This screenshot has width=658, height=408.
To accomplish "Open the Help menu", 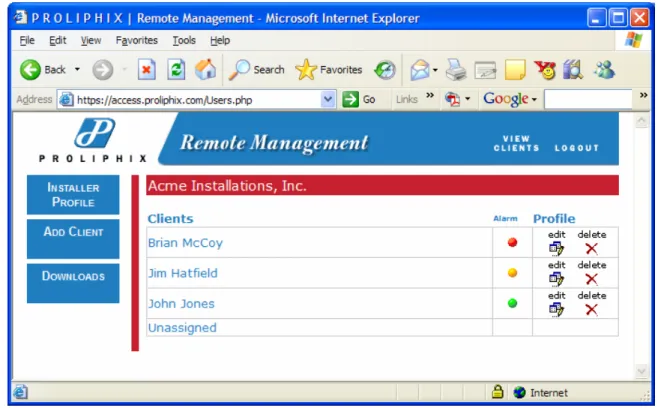I will click(220, 40).
